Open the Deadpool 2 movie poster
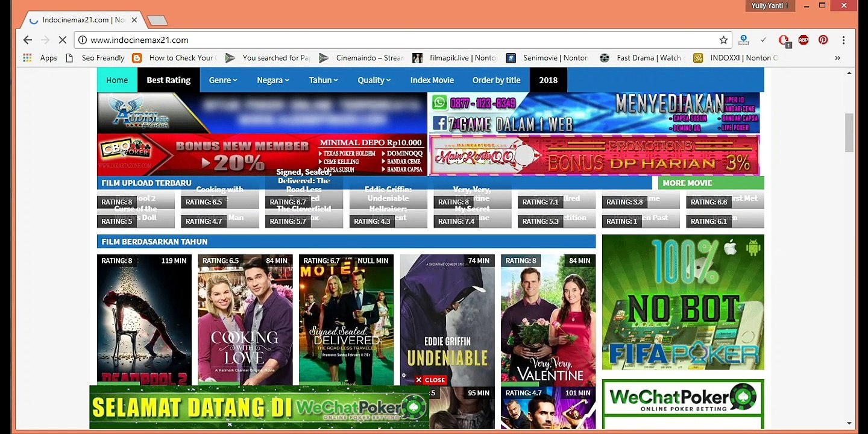Viewport: 868px width, 434px height. (x=144, y=319)
